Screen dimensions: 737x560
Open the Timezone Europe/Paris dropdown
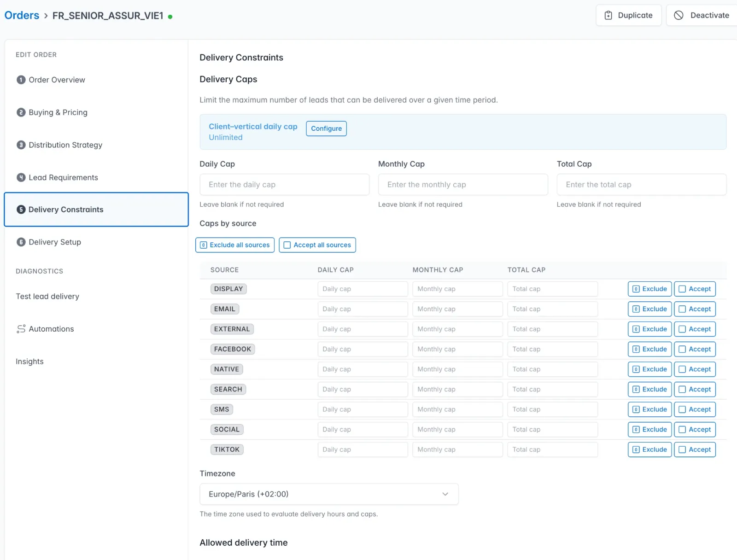pyautogui.click(x=329, y=494)
